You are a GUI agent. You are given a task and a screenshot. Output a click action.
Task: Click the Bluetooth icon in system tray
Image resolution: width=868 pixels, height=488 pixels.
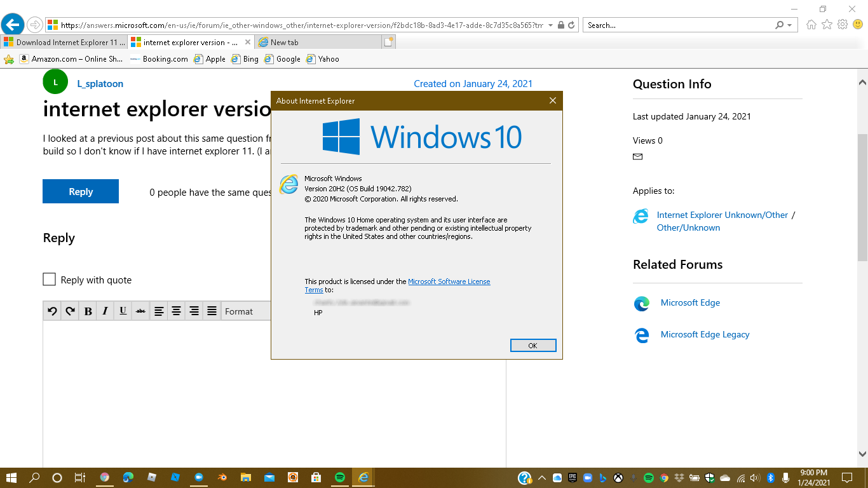pyautogui.click(x=771, y=478)
